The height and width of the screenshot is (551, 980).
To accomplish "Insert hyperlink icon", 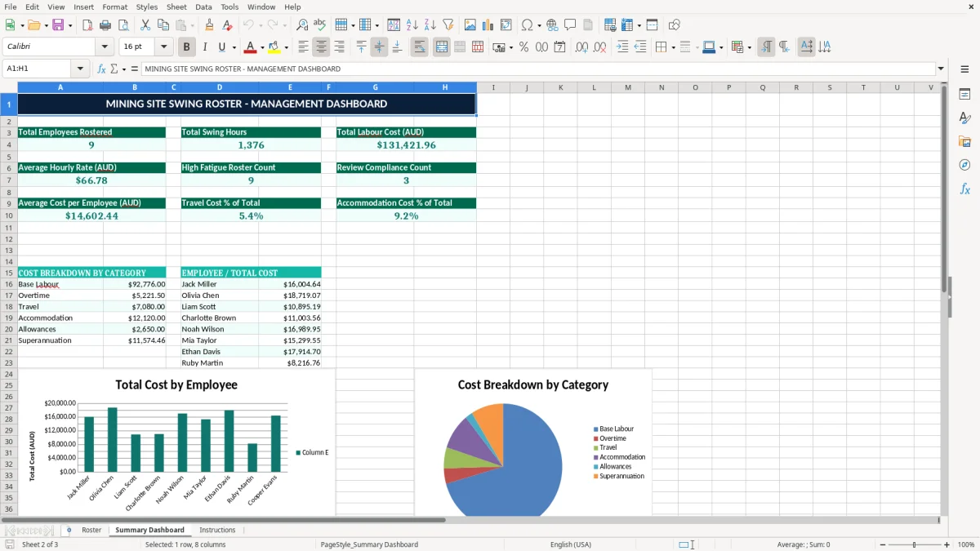I will click(552, 25).
